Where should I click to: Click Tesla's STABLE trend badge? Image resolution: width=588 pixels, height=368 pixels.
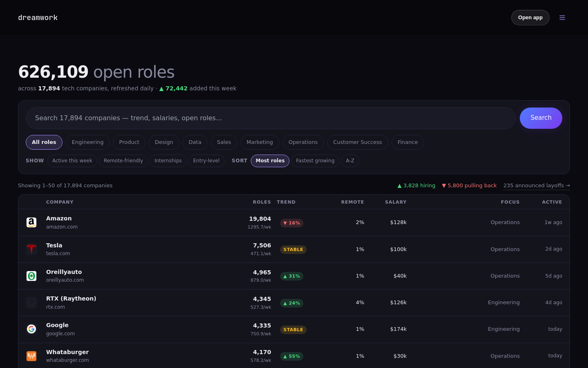click(x=293, y=249)
